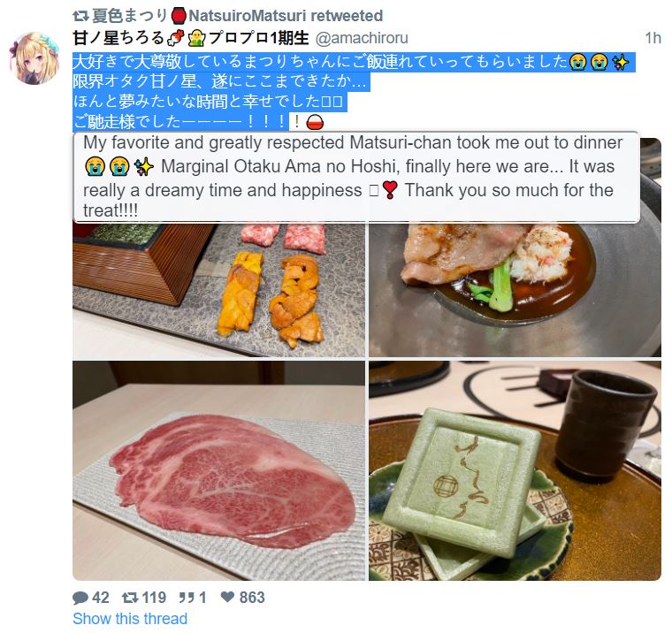Open the Show this thread link
This screenshot has height=633, width=672.
[130, 619]
